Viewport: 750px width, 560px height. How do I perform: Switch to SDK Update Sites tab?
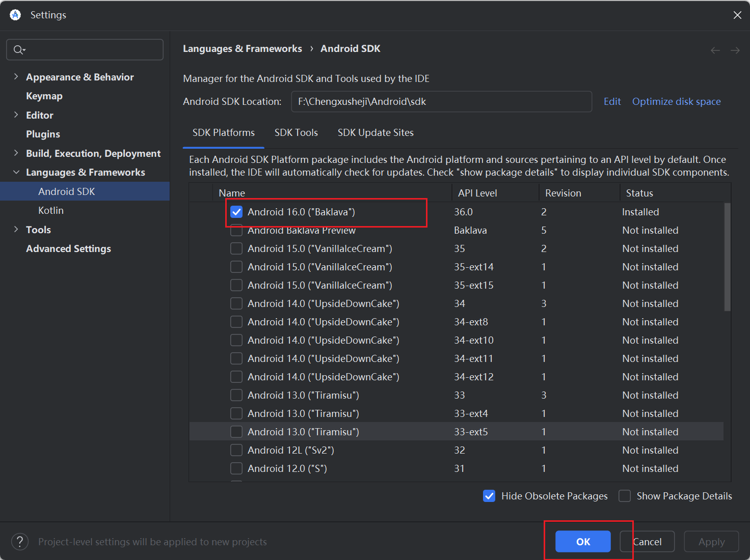click(x=376, y=132)
